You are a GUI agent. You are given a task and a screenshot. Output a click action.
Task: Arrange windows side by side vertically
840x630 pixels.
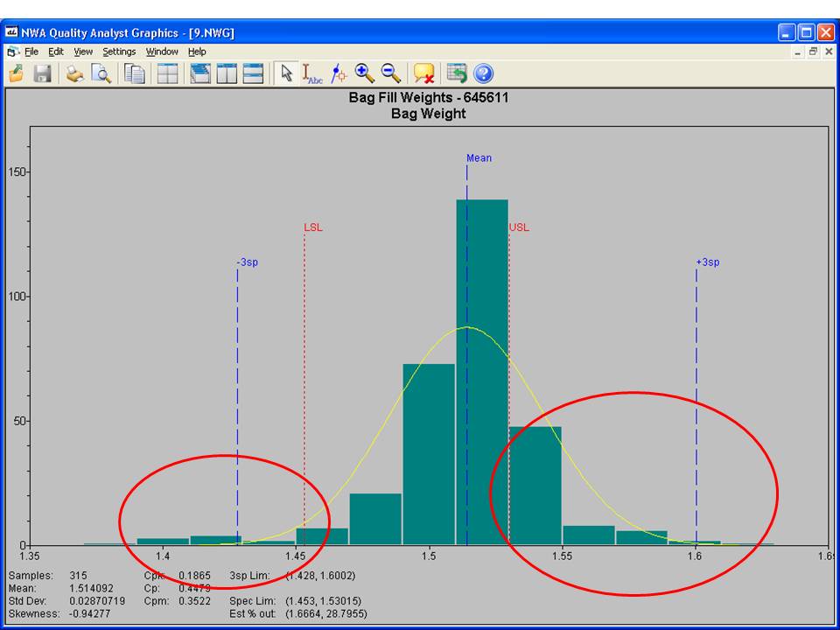226,73
